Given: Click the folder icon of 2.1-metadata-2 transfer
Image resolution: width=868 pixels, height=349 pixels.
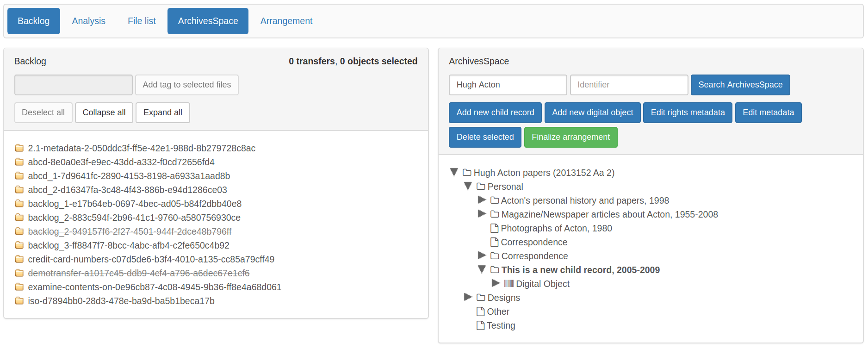Looking at the screenshot, I should (x=19, y=148).
